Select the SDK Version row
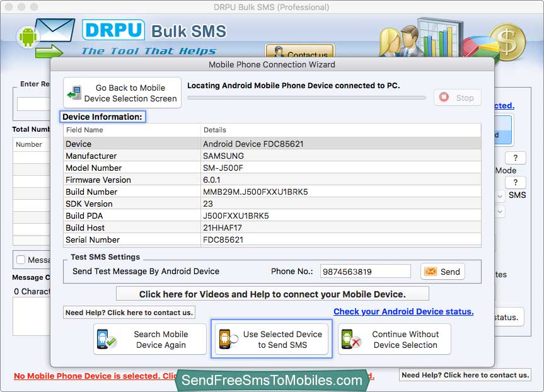Viewport: 544px width, 392px height. 272,204
